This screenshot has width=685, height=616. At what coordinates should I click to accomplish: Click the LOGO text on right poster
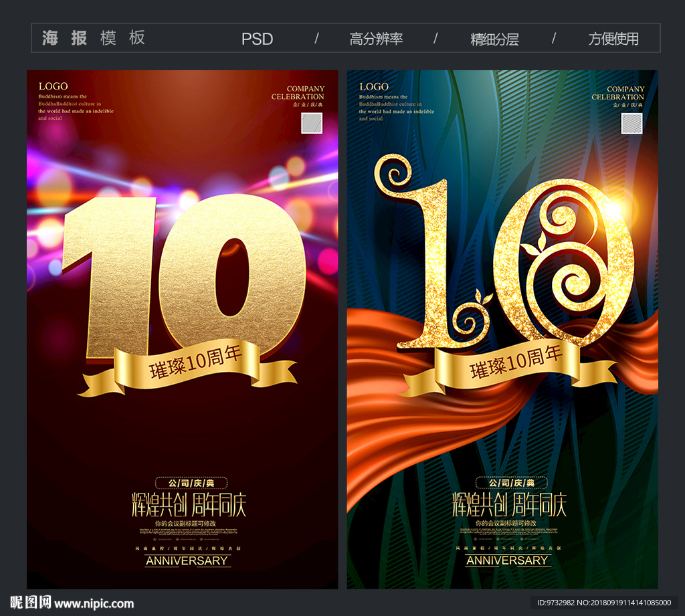coord(373,86)
